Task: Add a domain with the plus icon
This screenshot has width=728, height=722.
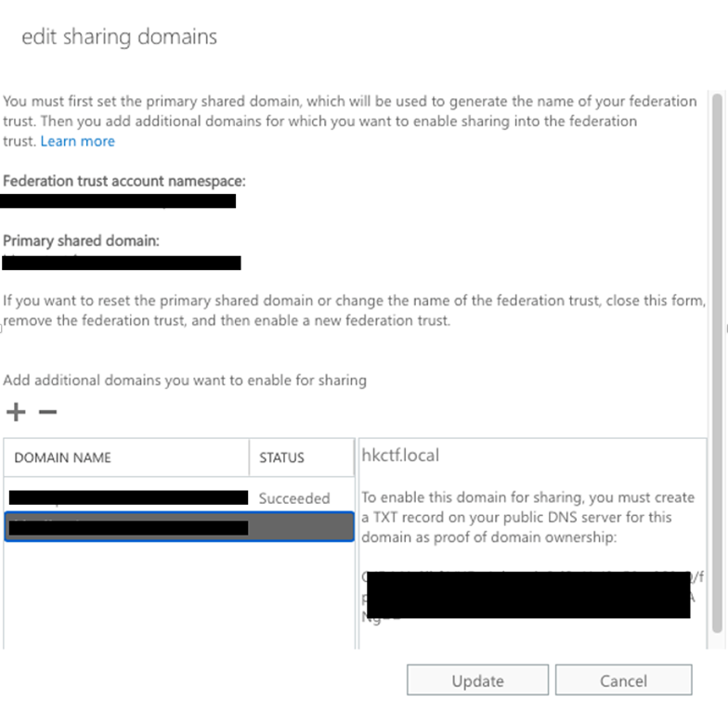Action: pyautogui.click(x=16, y=412)
